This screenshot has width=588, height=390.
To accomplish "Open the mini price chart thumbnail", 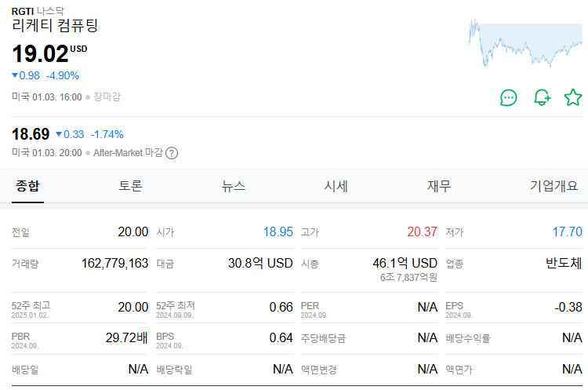I will pyautogui.click(x=525, y=42).
